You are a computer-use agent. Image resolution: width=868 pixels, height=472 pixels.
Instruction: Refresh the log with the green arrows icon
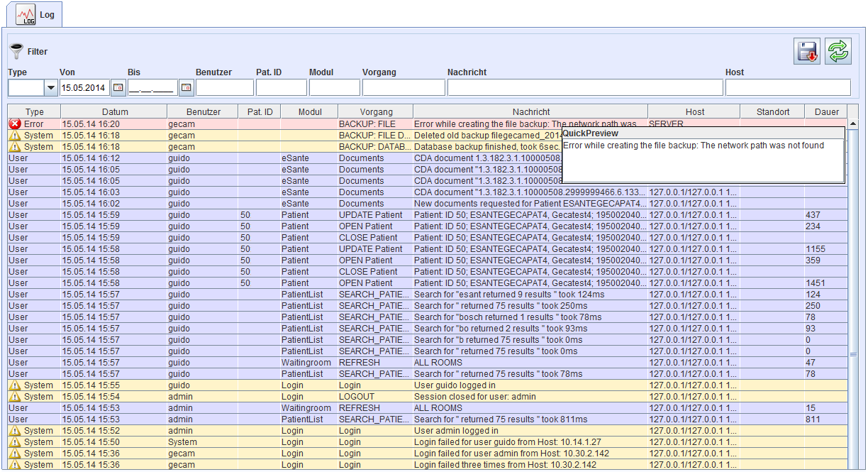click(x=838, y=52)
